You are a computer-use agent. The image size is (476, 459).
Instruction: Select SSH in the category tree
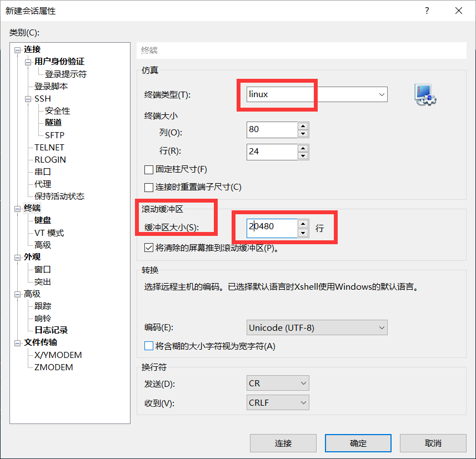coord(43,99)
